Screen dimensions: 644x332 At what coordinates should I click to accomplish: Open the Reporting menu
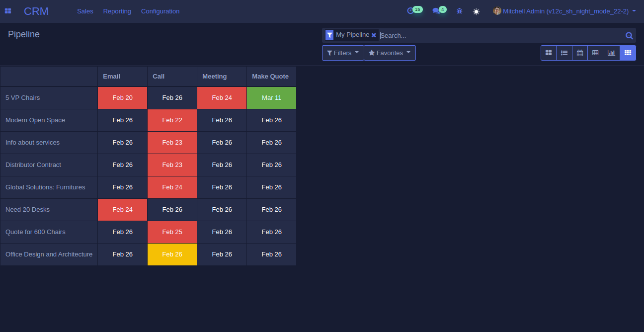tap(117, 11)
